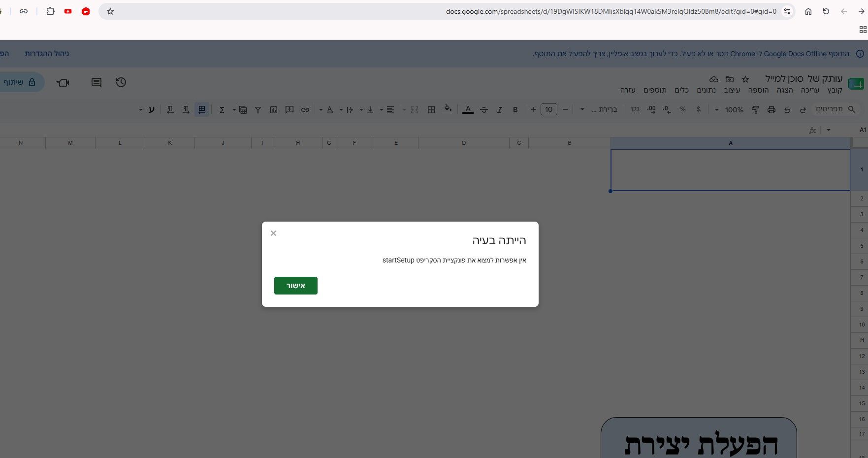The height and width of the screenshot is (458, 868).
Task: Open the text color picker
Action: click(468, 110)
